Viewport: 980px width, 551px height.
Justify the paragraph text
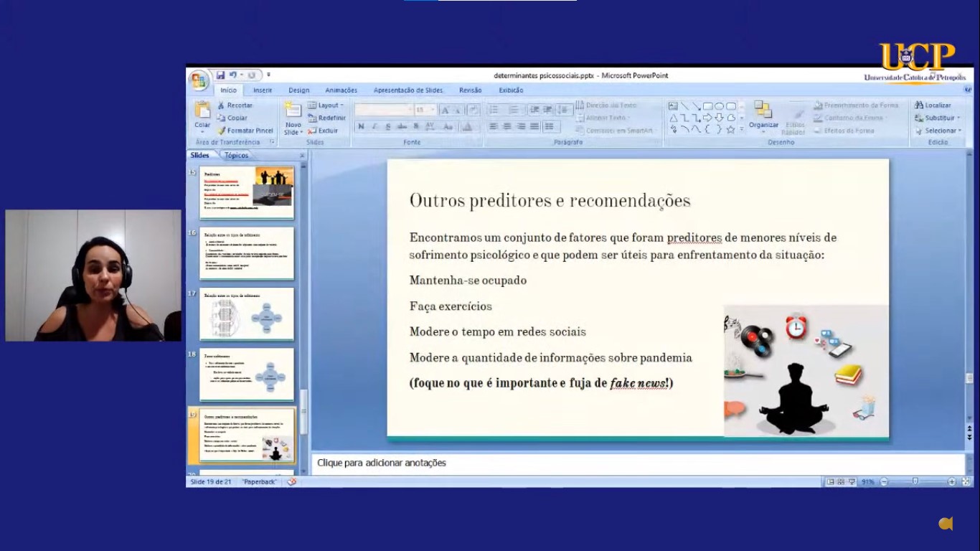534,127
